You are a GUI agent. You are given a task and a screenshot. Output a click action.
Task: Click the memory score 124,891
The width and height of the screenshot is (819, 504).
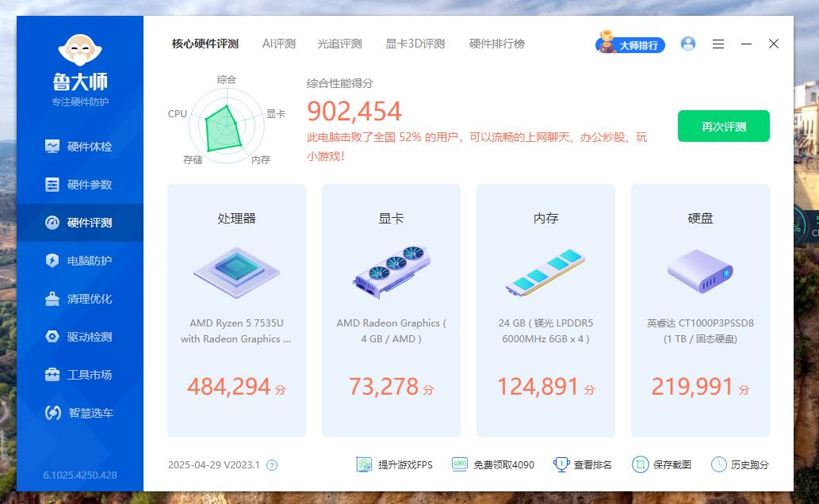pyautogui.click(x=538, y=387)
